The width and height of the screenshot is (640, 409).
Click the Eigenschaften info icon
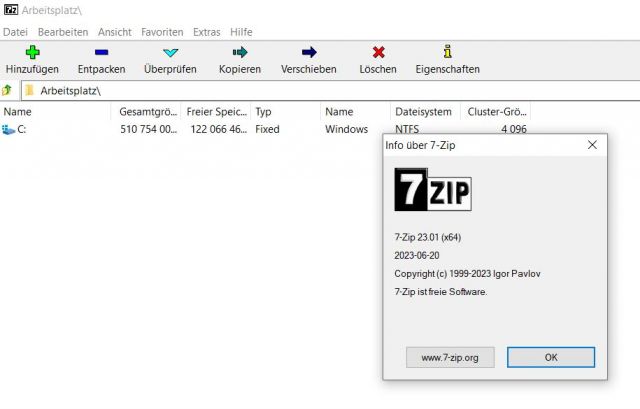pos(448,52)
